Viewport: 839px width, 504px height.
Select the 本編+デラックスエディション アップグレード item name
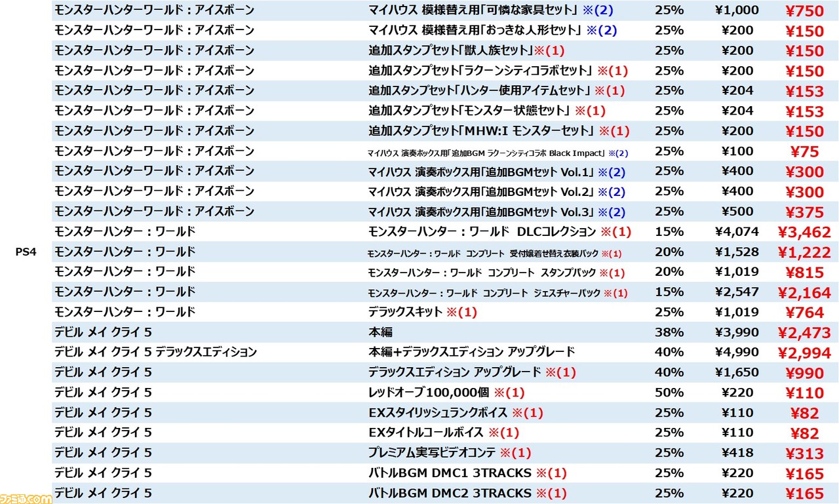(471, 353)
